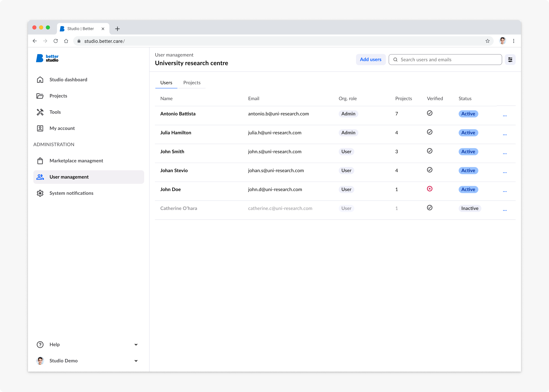Click the better studio logo
549x392 pixels.
(x=47, y=58)
